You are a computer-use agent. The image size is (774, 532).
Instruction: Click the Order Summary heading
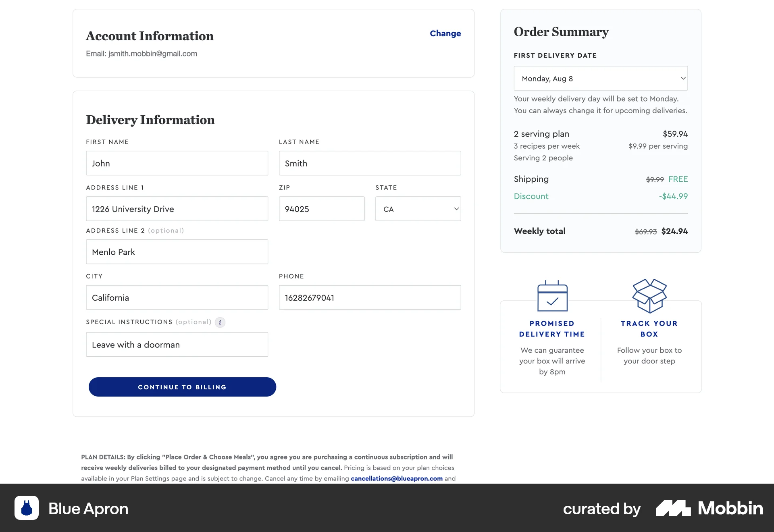[x=561, y=32]
